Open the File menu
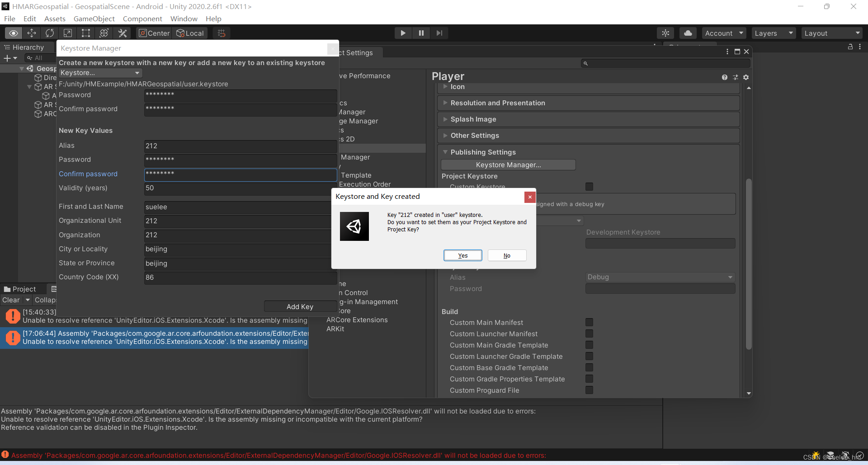 click(x=9, y=19)
